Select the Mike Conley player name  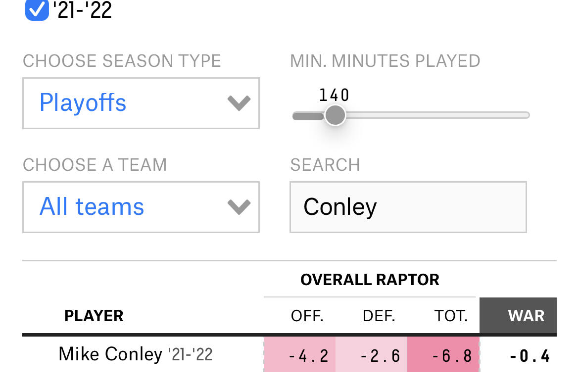tap(110, 354)
